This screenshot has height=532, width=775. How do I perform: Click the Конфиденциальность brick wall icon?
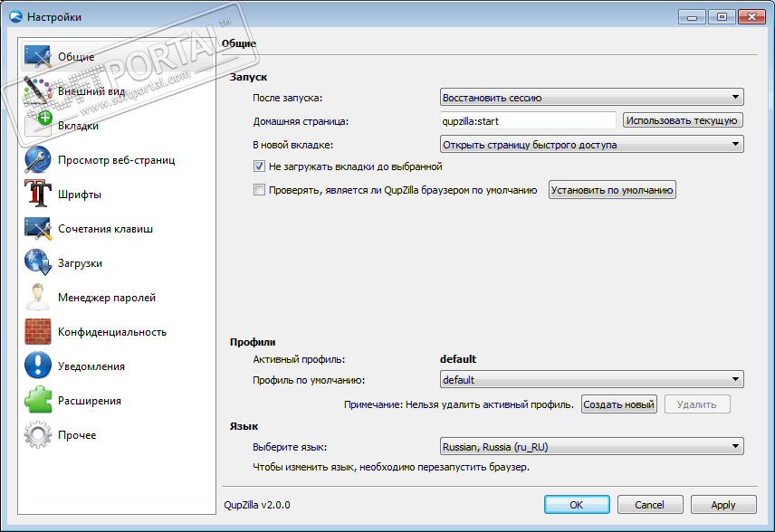(x=38, y=331)
